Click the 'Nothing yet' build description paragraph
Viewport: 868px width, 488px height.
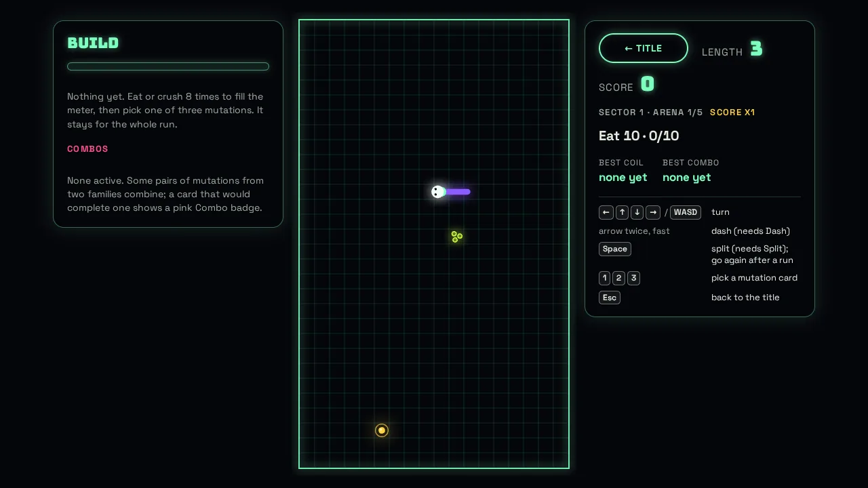pos(167,110)
